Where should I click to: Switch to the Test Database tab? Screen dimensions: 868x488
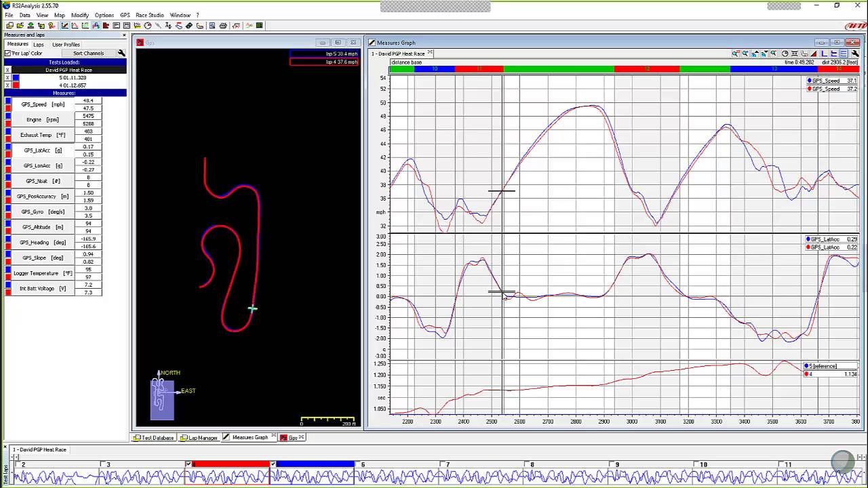(x=153, y=437)
